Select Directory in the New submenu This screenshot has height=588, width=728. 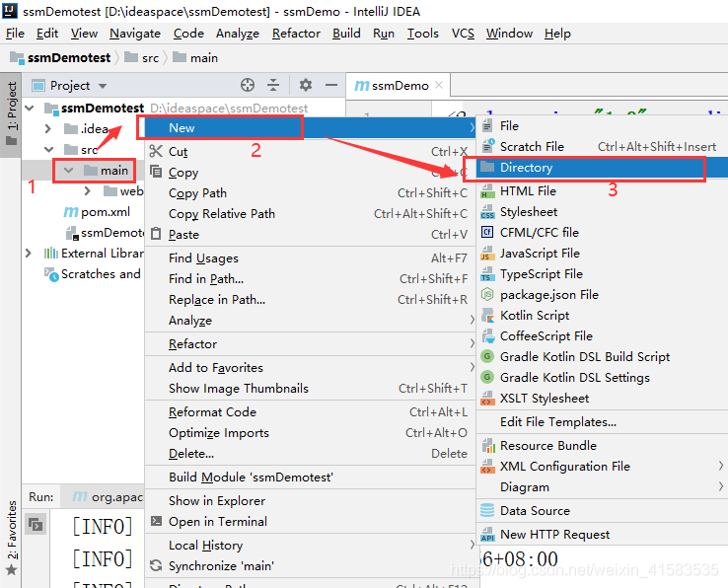point(602,168)
